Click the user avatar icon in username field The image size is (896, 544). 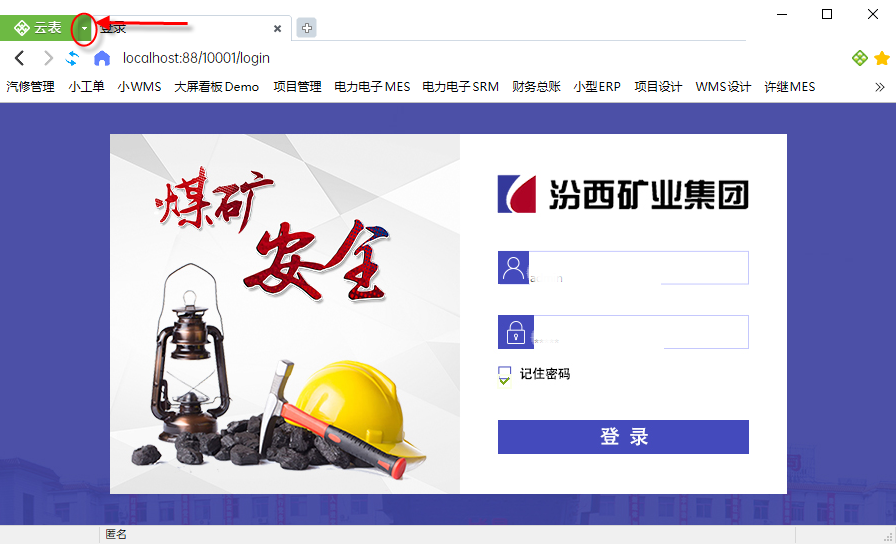point(513,267)
